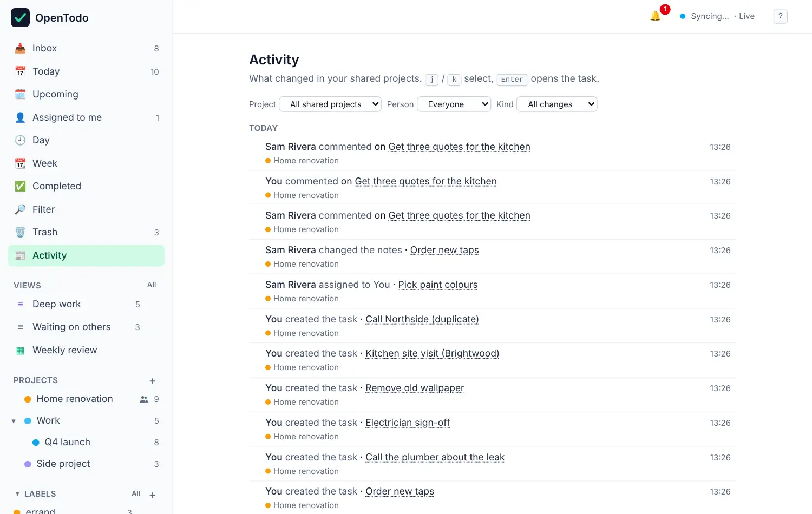This screenshot has width=812, height=514.
Task: Click the Upcoming calendar icon
Action: [20, 94]
